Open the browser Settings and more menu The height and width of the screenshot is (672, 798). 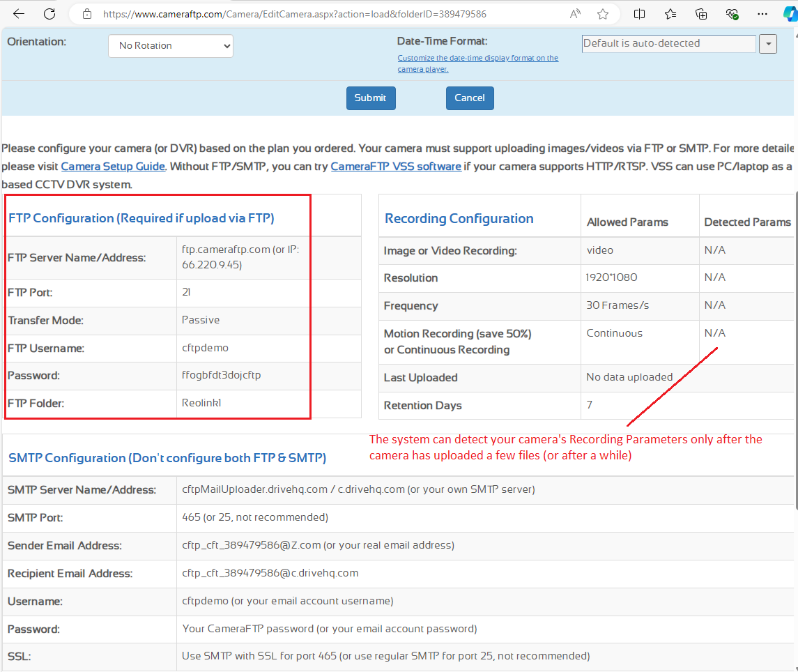point(762,14)
